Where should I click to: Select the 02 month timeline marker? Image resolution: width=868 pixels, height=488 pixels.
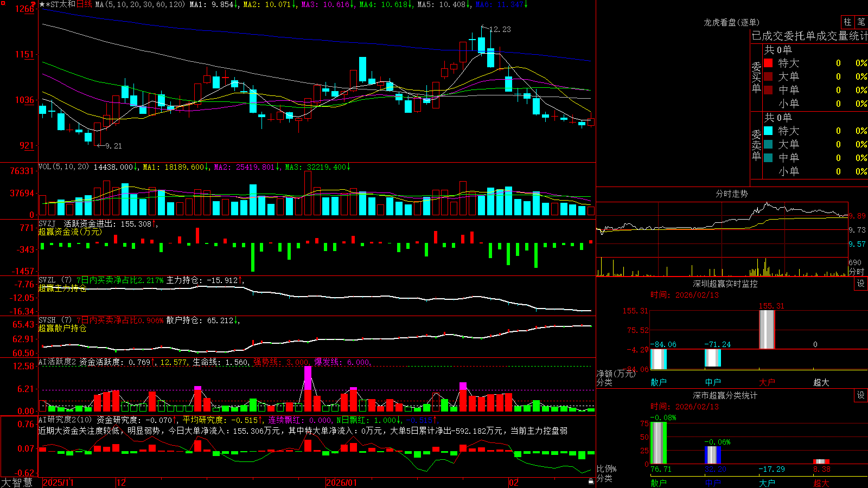(x=514, y=483)
